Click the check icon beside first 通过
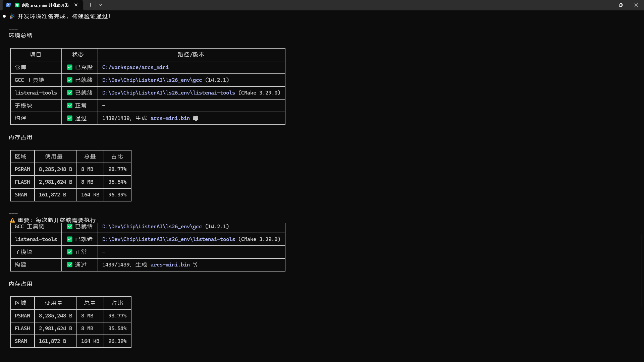 pyautogui.click(x=70, y=118)
